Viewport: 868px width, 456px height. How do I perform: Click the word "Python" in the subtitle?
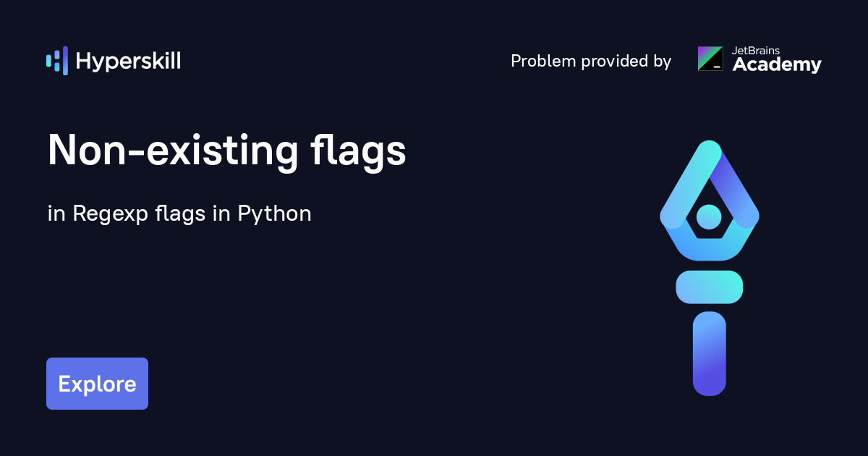point(275,214)
